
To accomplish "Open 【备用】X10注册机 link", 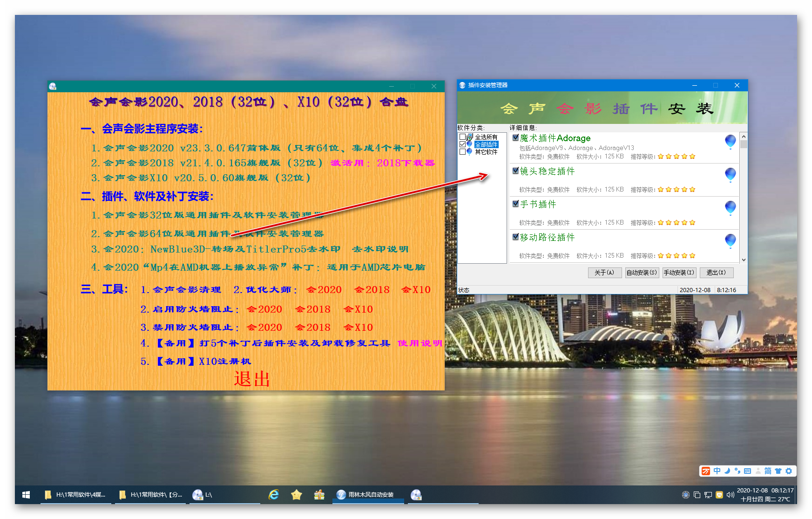I will pos(196,362).
